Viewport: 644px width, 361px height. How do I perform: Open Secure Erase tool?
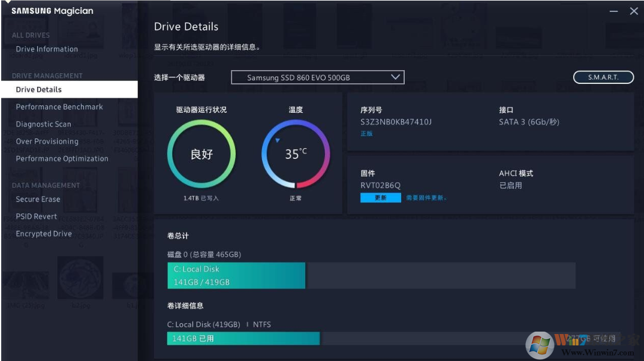(38, 199)
